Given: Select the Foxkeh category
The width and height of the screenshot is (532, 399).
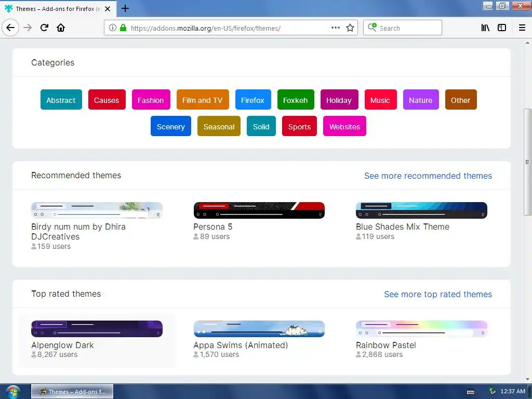Looking at the screenshot, I should click(x=296, y=100).
